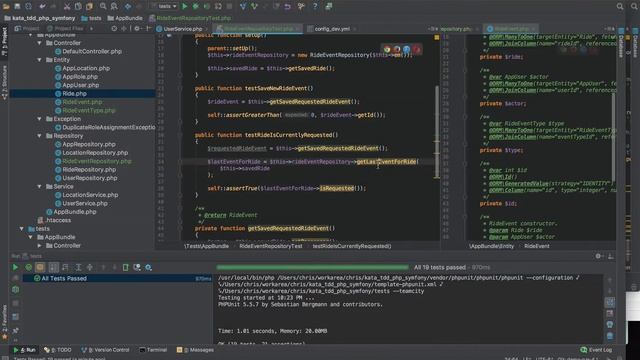Run tests with the green play icon in main toolbar
The image size is (640, 360).
click(x=184, y=6)
